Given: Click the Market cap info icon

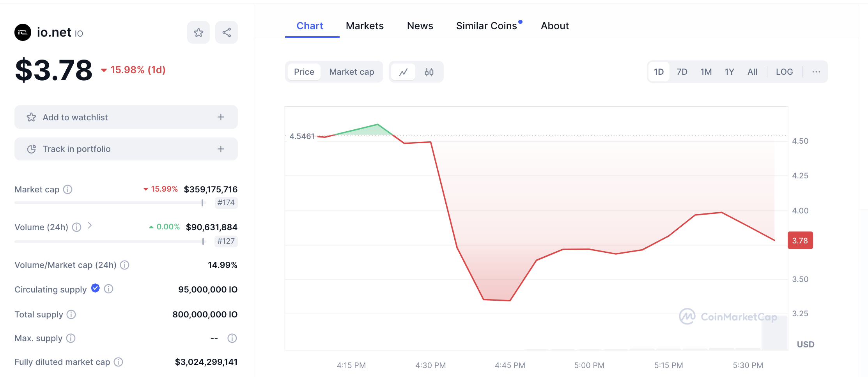Looking at the screenshot, I should [68, 190].
